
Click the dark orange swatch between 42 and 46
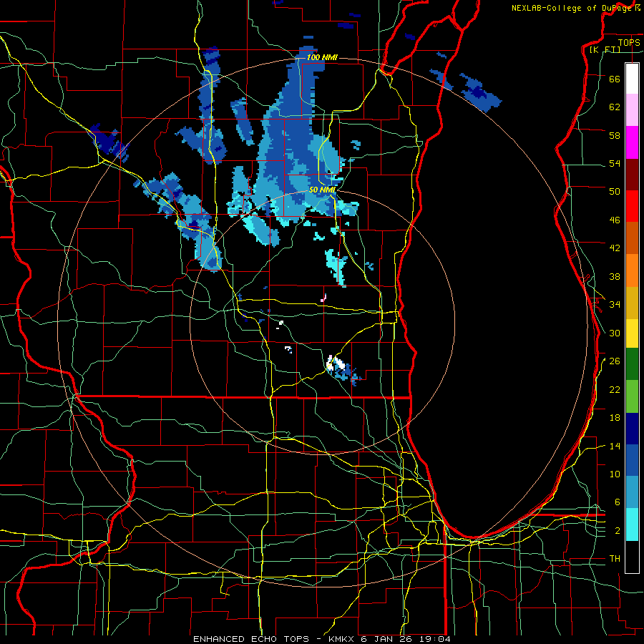pyautogui.click(x=632, y=238)
